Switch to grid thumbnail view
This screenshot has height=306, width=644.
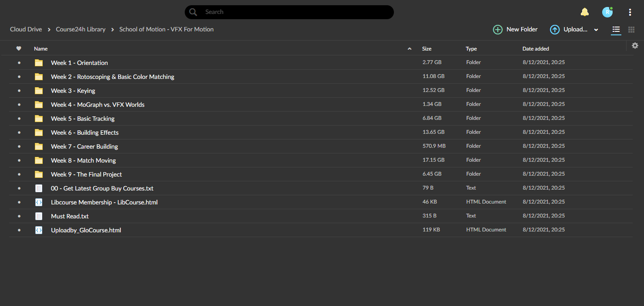coord(631,30)
